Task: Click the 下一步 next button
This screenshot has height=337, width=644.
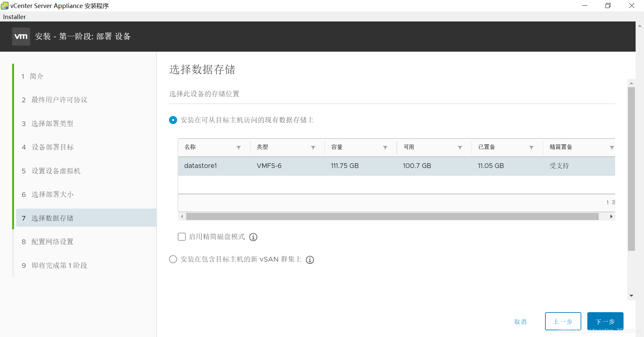Action: [605, 321]
